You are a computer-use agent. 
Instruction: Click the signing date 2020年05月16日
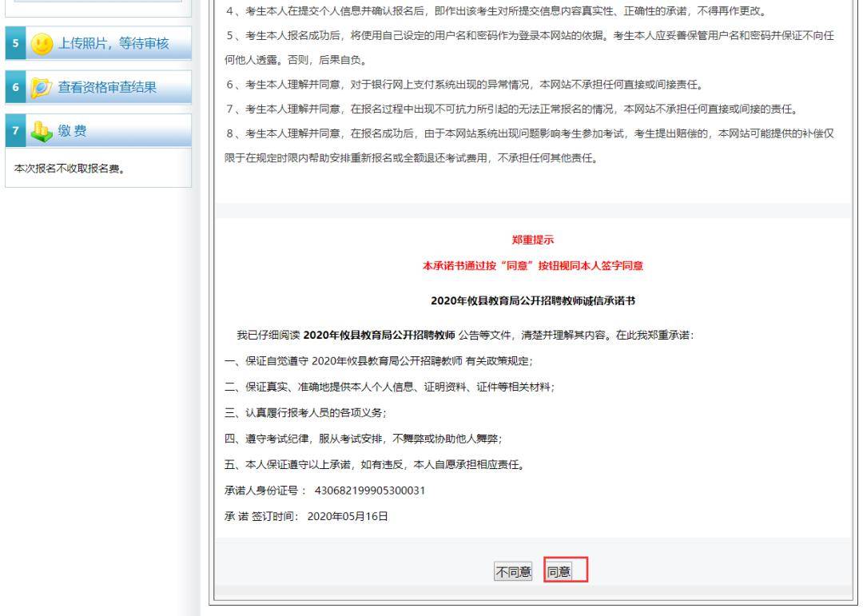pos(348,516)
